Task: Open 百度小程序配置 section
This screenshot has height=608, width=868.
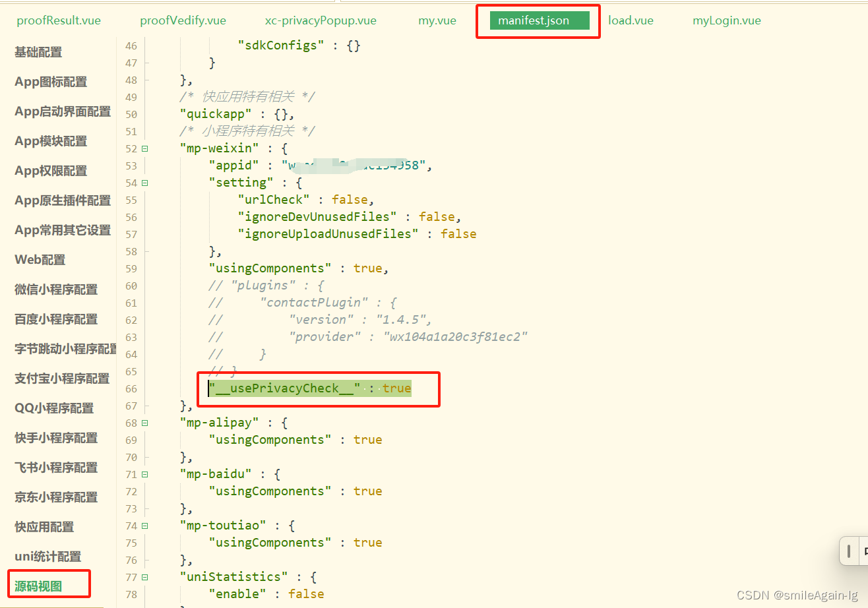Action: (56, 319)
